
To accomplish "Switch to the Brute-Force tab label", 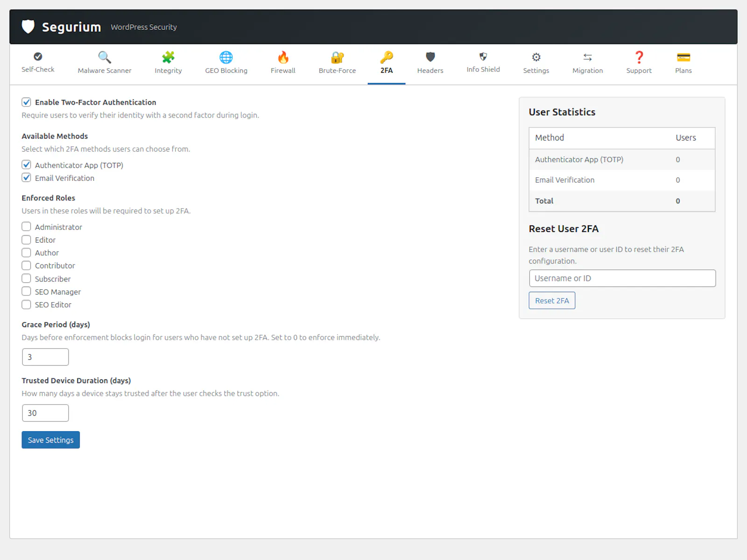I will (x=337, y=70).
